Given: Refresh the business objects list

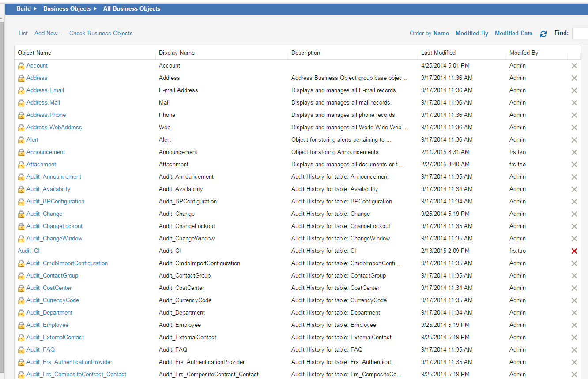Looking at the screenshot, I should tap(543, 33).
